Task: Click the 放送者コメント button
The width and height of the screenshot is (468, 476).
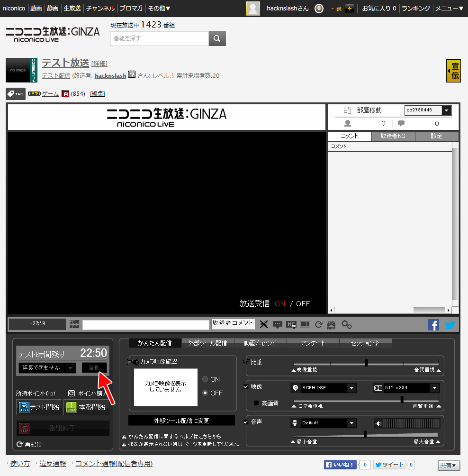Action: tap(233, 324)
